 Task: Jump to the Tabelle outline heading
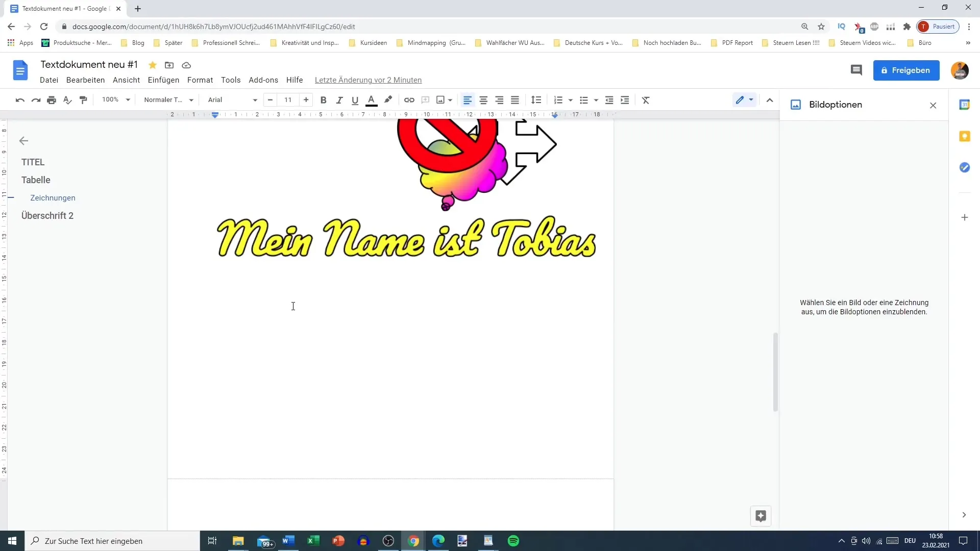36,180
